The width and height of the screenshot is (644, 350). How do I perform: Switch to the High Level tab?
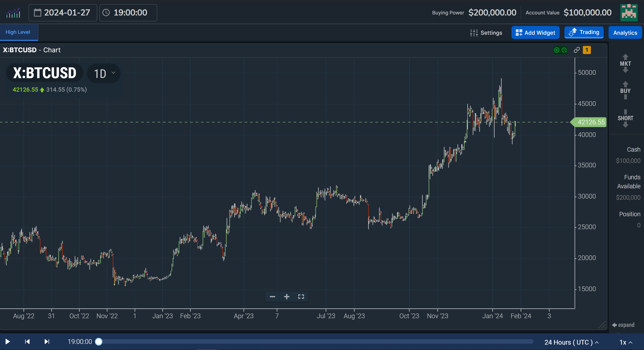pyautogui.click(x=18, y=32)
